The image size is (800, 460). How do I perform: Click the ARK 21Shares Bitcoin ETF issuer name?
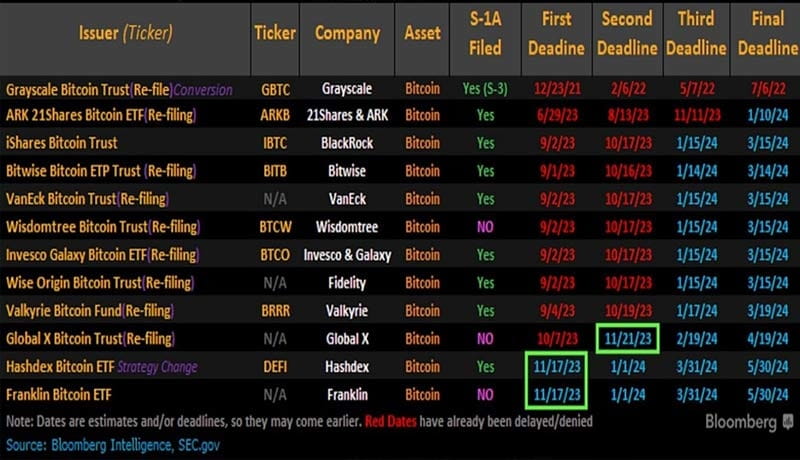(x=100, y=116)
